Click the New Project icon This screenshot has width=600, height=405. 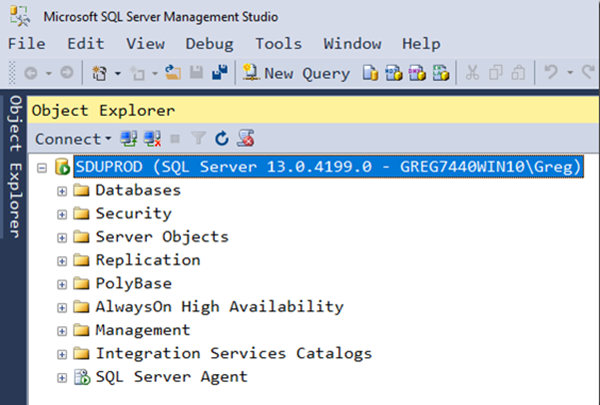point(99,73)
